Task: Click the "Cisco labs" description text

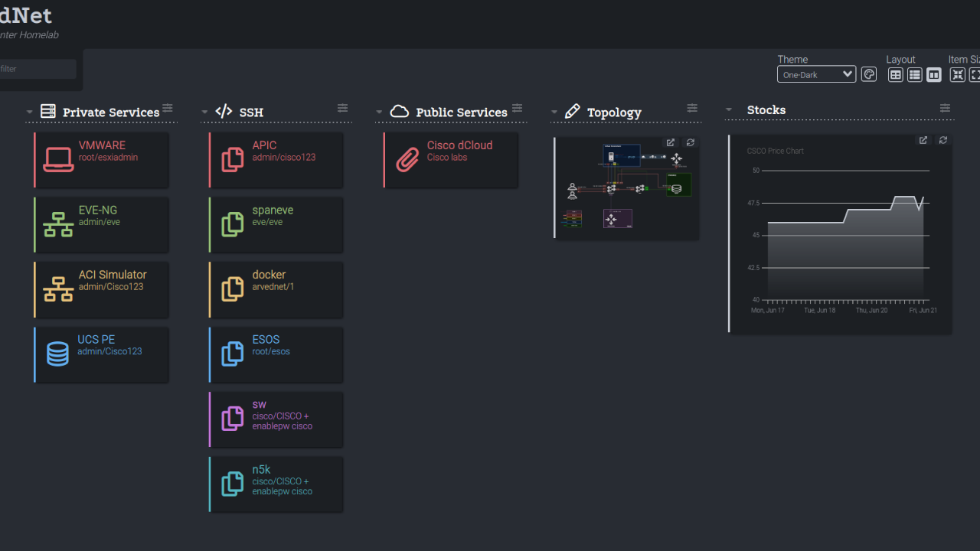Action: 447,158
